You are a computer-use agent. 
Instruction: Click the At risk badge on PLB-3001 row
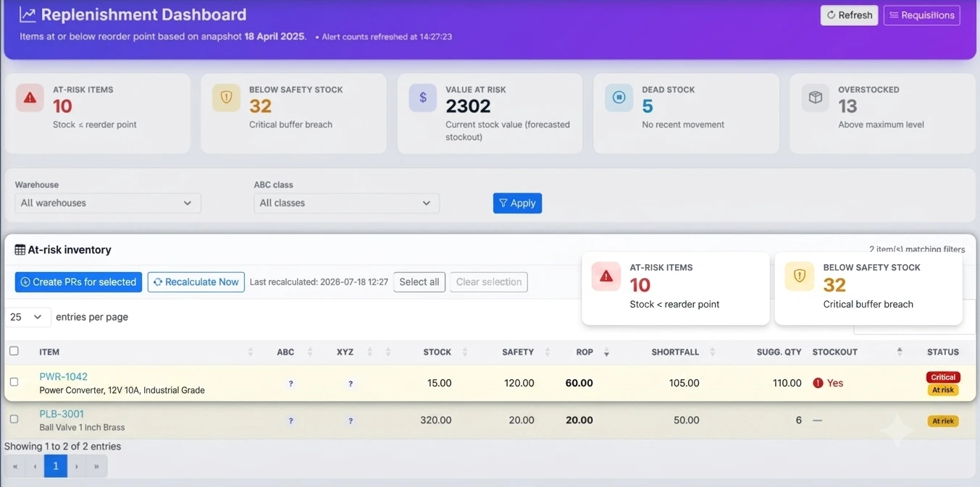[943, 420]
